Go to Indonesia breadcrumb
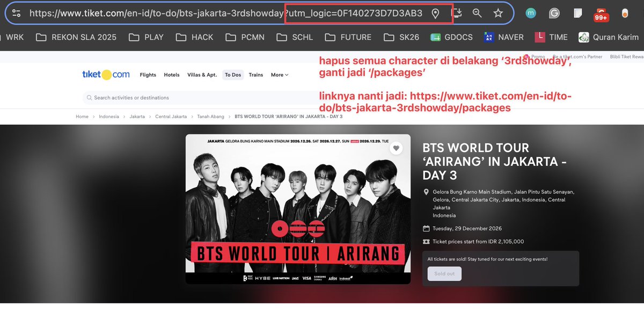 click(109, 117)
